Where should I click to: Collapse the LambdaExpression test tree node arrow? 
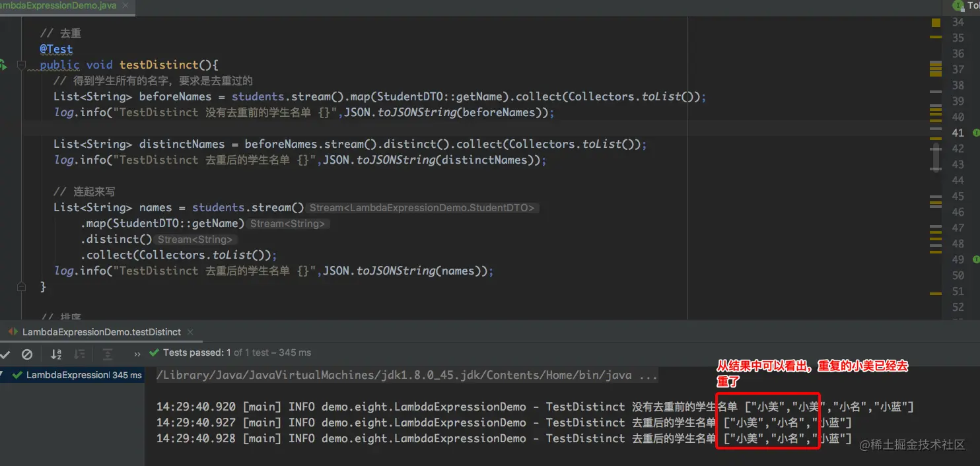2,375
